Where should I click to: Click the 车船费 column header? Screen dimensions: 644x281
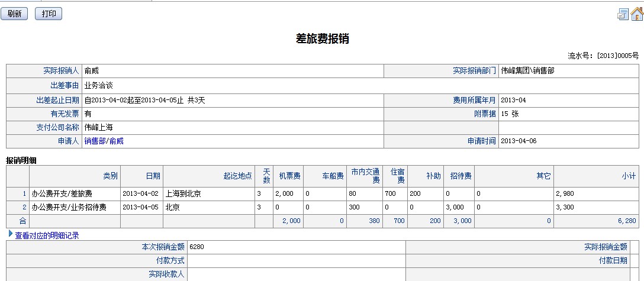click(x=333, y=176)
